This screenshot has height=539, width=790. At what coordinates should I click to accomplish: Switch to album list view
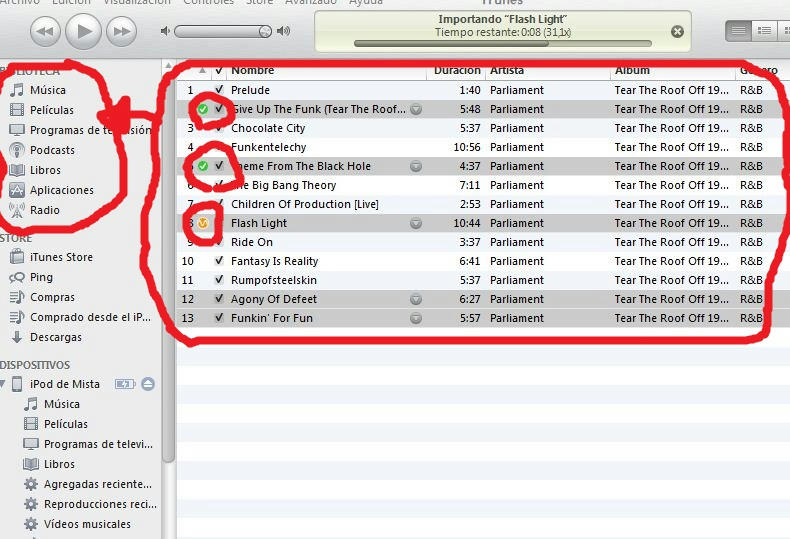tap(764, 31)
